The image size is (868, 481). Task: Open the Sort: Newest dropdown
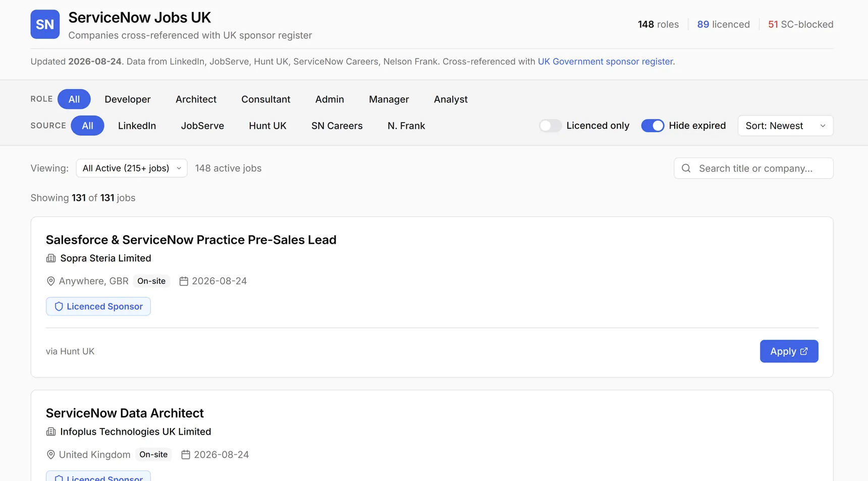(x=785, y=126)
